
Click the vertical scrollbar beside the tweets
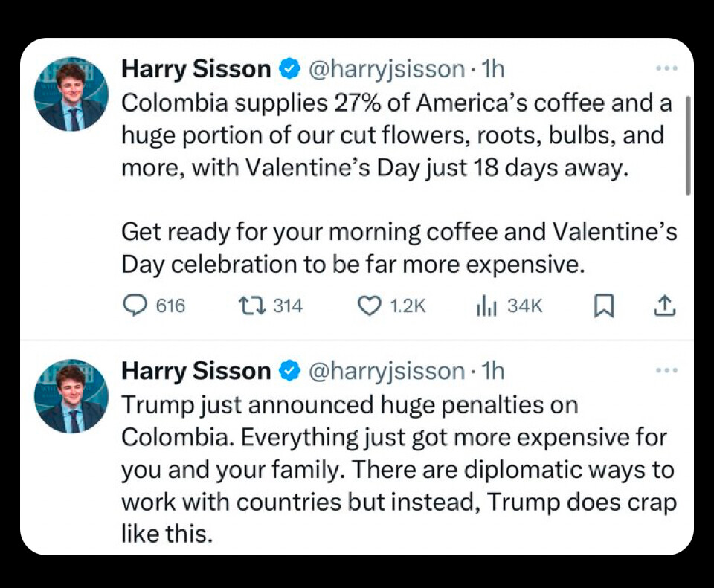click(688, 145)
